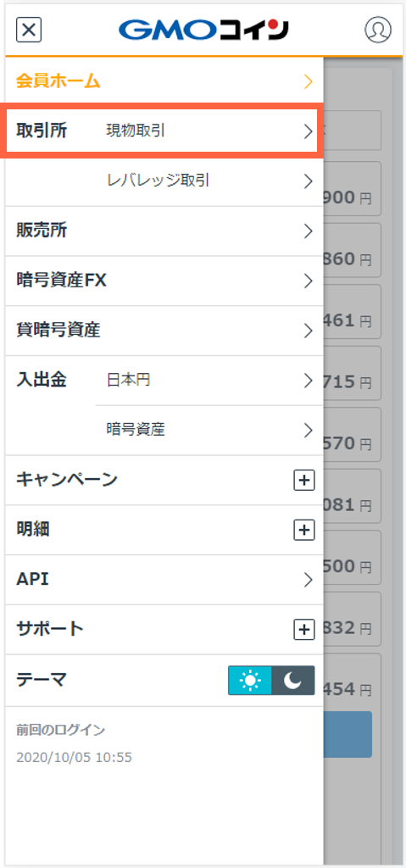Expand the キャンペーン plus icon

click(303, 480)
